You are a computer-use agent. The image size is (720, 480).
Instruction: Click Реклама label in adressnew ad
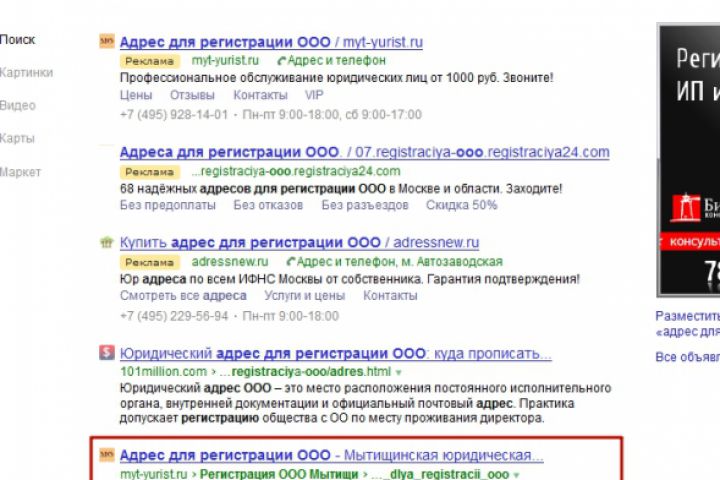pos(150,262)
